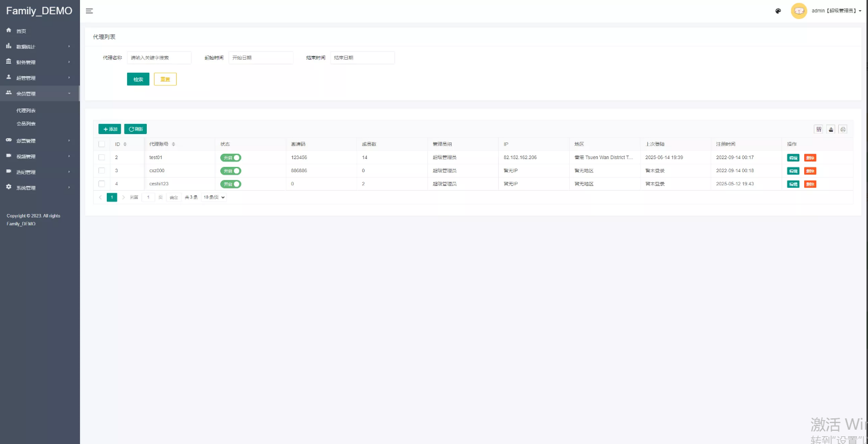Open 会员列表 in the sidebar submenu
Image resolution: width=868 pixels, height=444 pixels.
pos(26,124)
